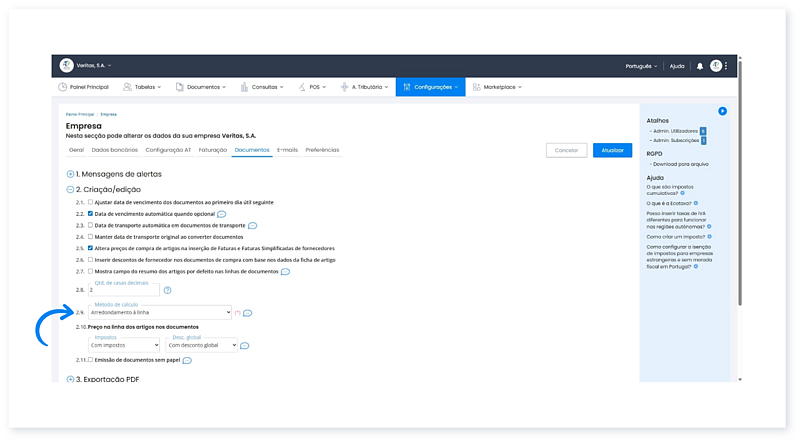
Task: Switch to the Faturação tab
Action: [x=212, y=150]
